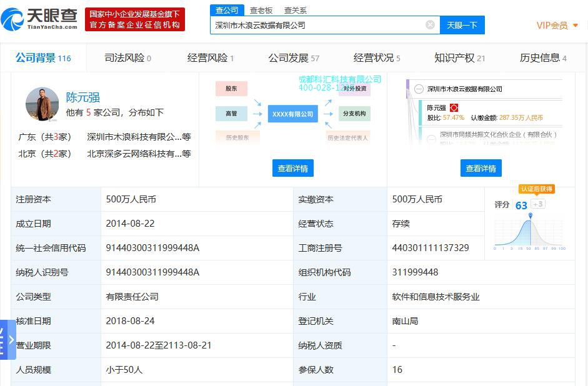588x386 pixels.
Task: Click the 2014-08-22至2113-08-21 business term
Action: (159, 345)
